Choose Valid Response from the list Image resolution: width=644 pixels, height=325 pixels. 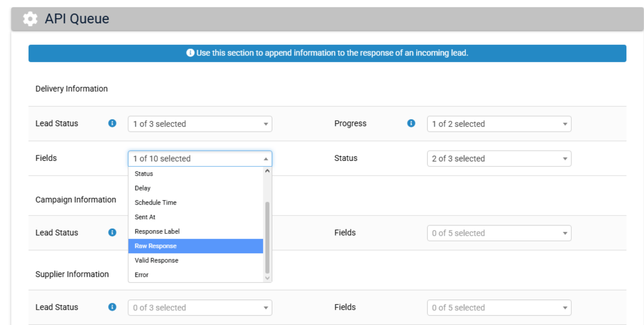196,260
